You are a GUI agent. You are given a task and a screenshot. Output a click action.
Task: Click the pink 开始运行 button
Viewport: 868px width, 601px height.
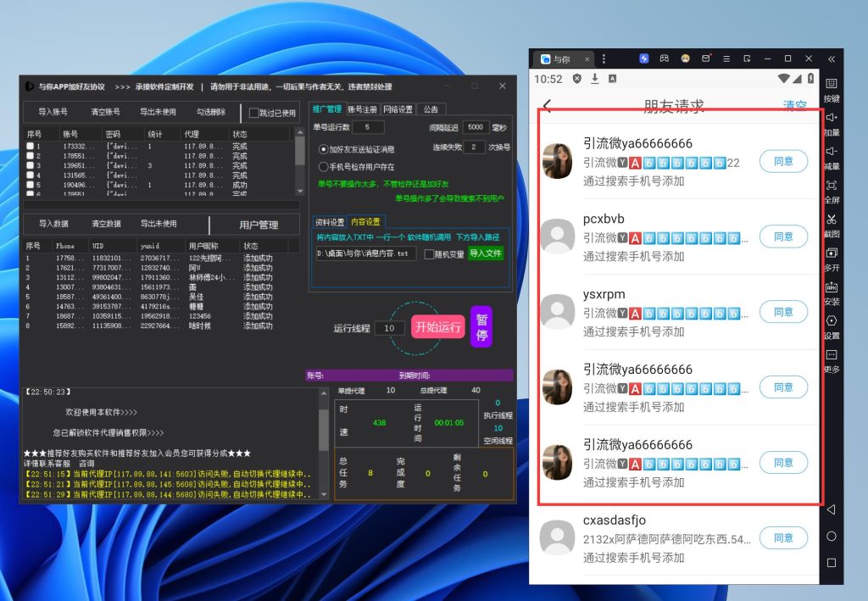point(438,327)
